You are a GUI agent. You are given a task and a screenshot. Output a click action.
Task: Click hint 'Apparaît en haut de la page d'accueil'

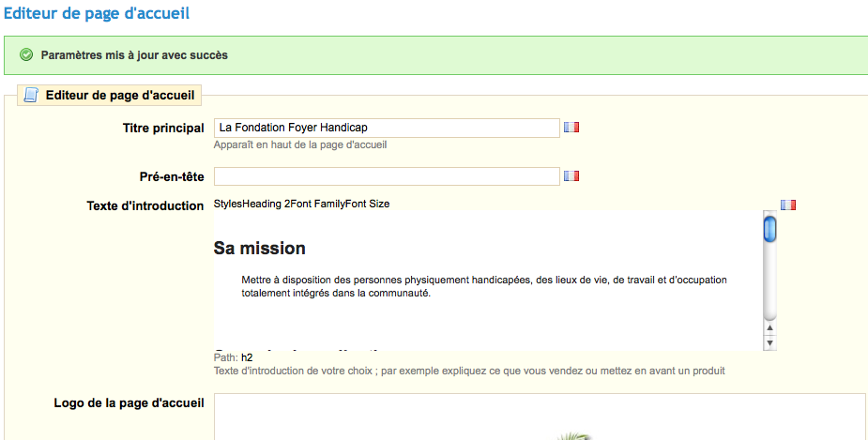pos(300,145)
